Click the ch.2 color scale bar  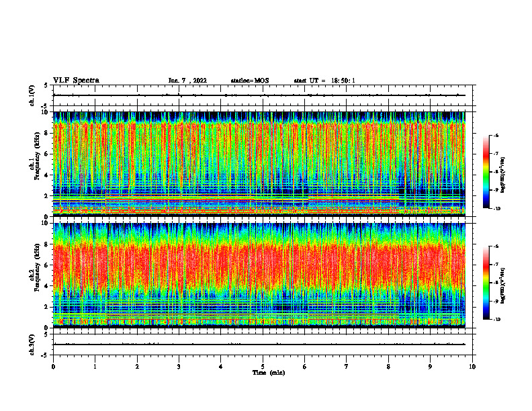(486, 283)
